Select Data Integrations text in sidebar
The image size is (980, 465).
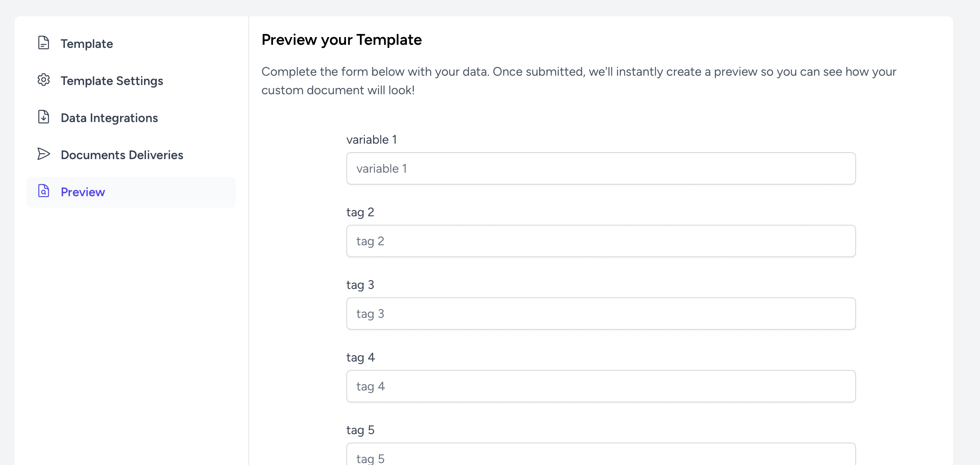pyautogui.click(x=109, y=118)
